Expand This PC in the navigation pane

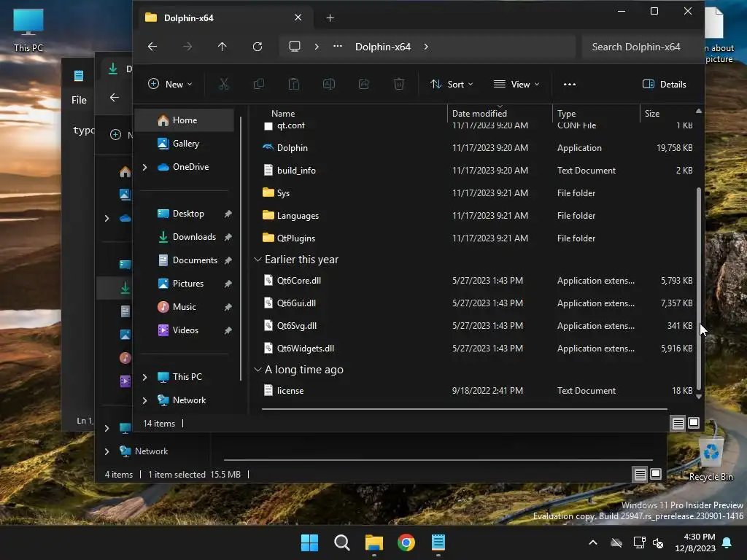pos(145,377)
